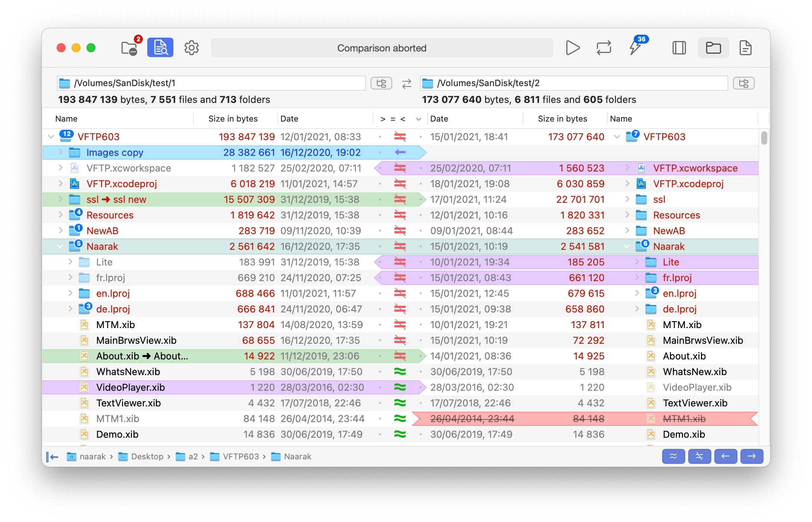Click right path field /Volumes/SanDisk/test/2
The image size is (812, 522).
[x=574, y=83]
